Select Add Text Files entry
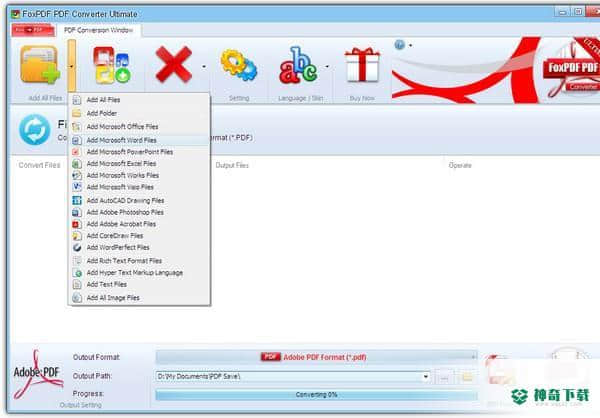Screen dimensions: 600x418 139,284
